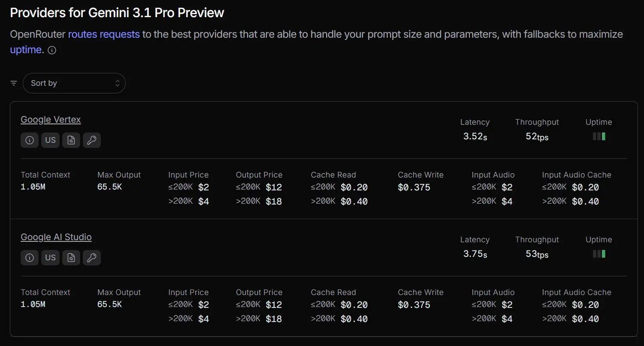Open the Google AI Studio provider link
This screenshot has width=644, height=346.
point(56,237)
